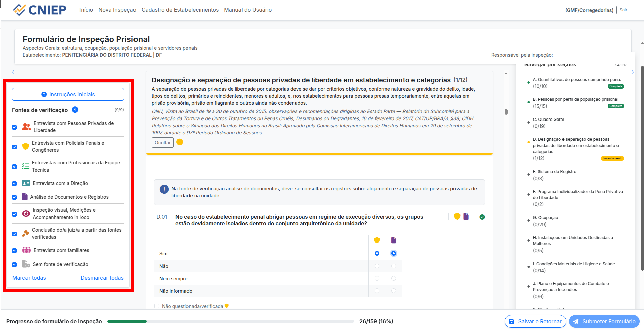Open the Nova Inspeção menu item
Screen dimensions: 644x333
117,10
